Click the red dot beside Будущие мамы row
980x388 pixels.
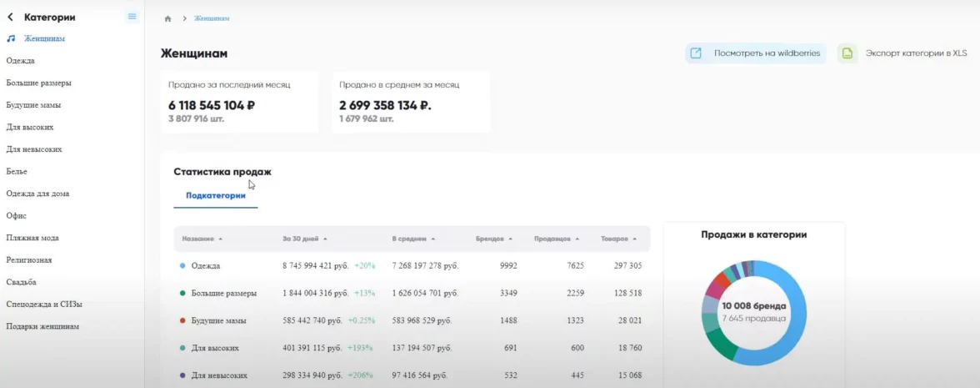point(182,320)
